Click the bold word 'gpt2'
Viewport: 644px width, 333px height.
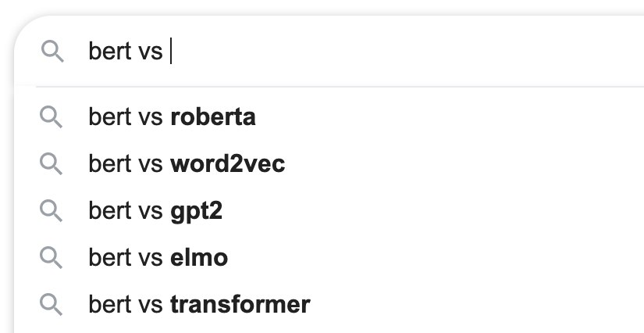click(x=196, y=211)
